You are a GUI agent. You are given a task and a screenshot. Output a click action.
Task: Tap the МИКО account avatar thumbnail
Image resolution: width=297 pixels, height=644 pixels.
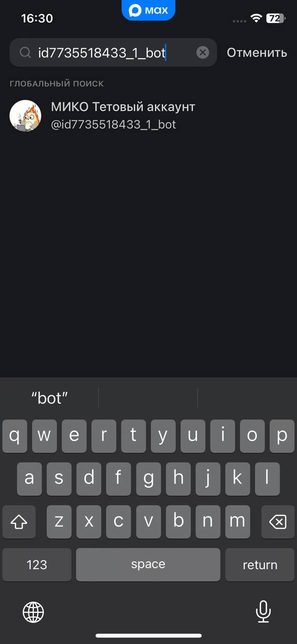point(25,116)
